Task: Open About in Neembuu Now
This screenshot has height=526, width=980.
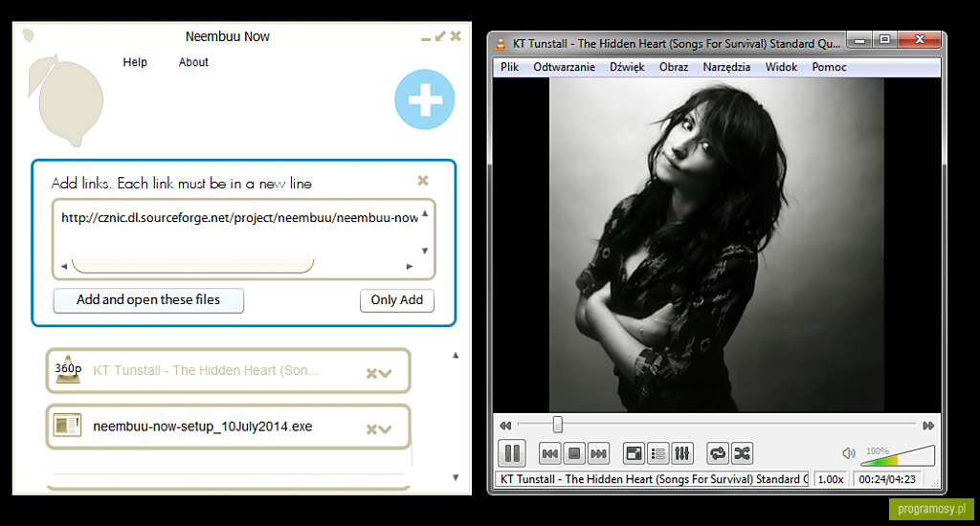Action: (193, 62)
